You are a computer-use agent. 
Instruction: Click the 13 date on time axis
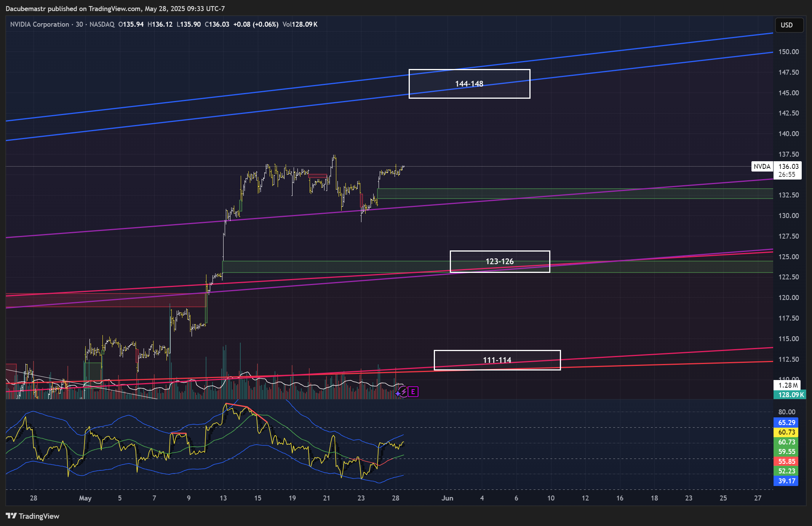point(223,498)
